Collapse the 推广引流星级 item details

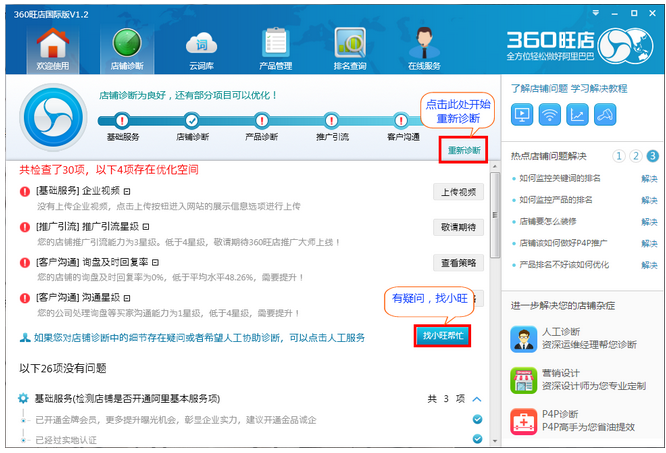click(x=146, y=227)
